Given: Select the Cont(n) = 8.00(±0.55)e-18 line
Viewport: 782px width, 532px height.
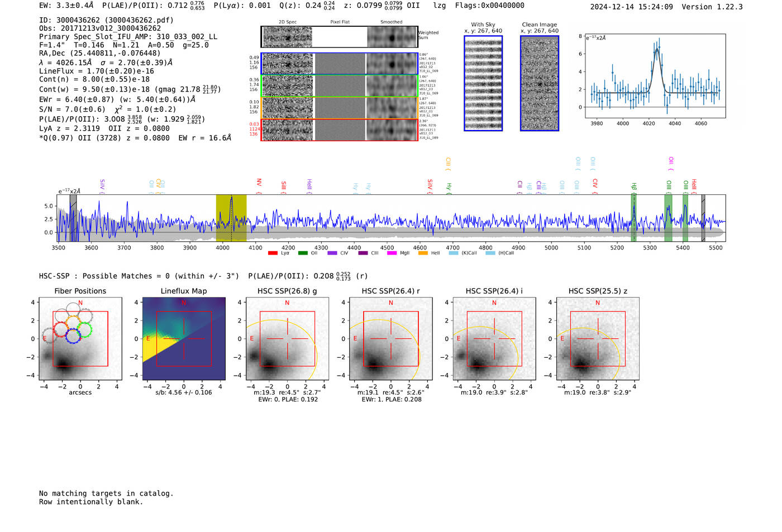Looking at the screenshot, I should coord(94,79).
